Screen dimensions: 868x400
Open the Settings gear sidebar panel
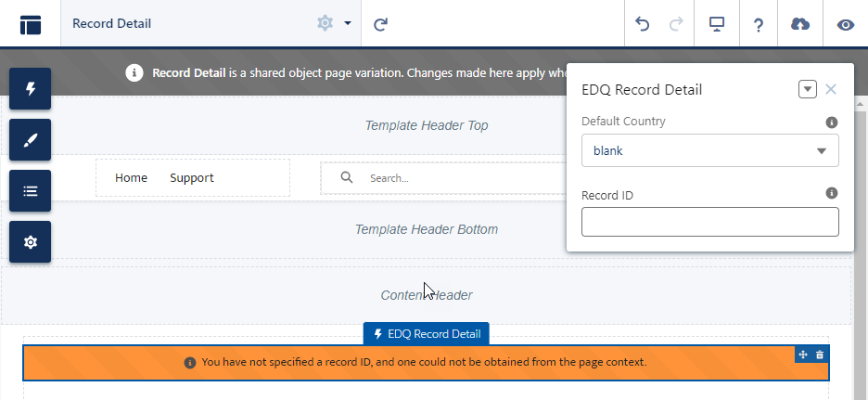[x=30, y=242]
